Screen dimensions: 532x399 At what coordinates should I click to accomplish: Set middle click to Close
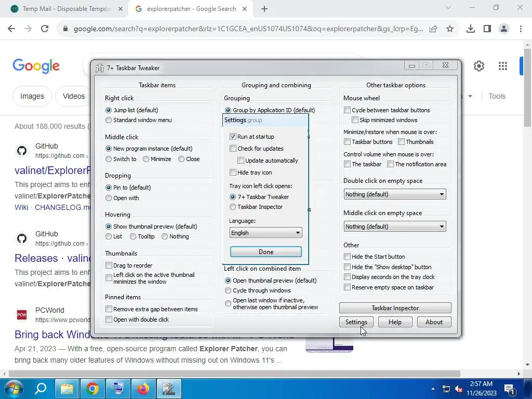(181, 159)
